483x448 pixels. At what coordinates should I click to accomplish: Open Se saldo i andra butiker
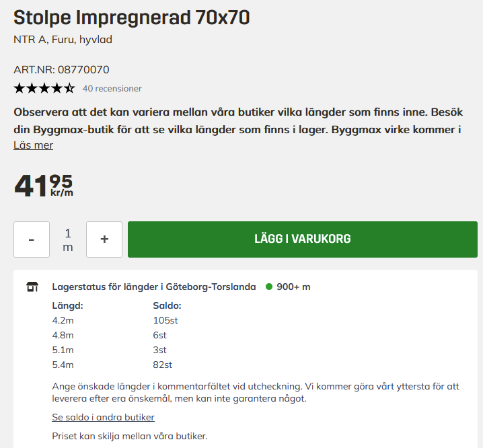103,417
